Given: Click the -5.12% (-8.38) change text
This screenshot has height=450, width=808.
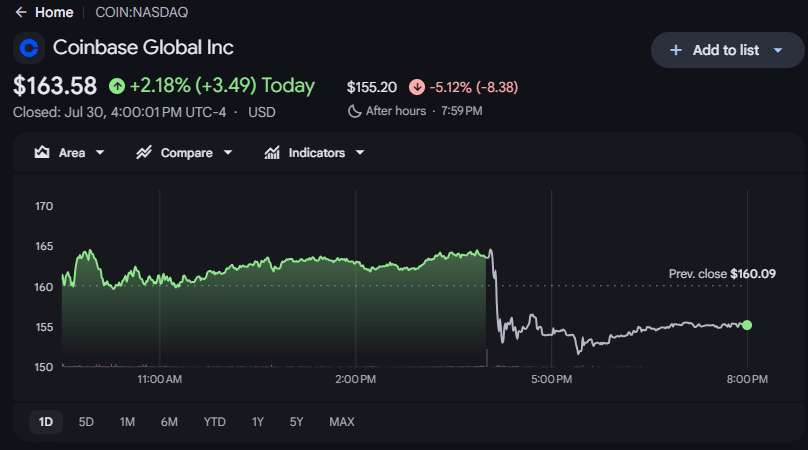Looking at the screenshot, I should (x=474, y=87).
